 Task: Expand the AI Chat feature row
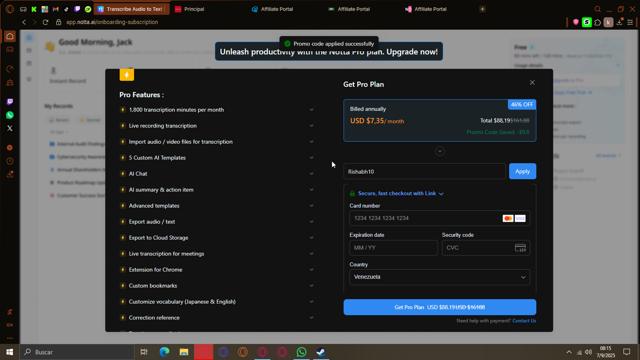click(x=311, y=173)
